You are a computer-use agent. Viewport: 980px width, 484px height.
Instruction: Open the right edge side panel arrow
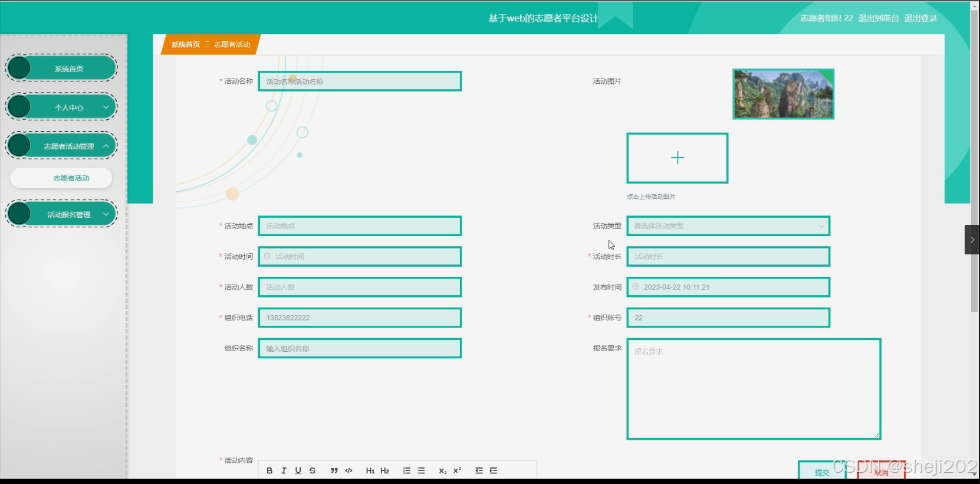click(x=972, y=240)
